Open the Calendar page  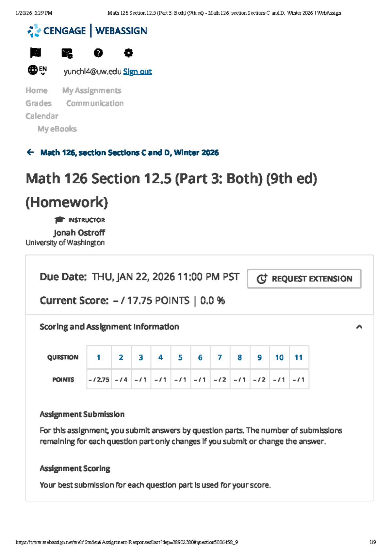(42, 116)
